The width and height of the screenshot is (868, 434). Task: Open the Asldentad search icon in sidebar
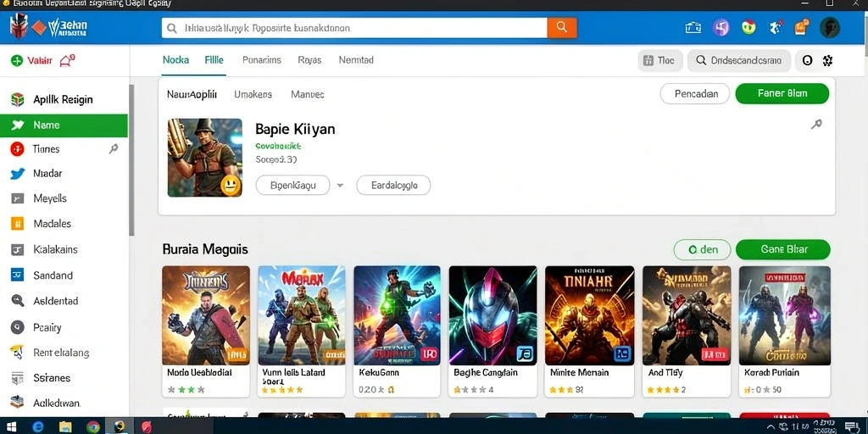click(x=17, y=301)
